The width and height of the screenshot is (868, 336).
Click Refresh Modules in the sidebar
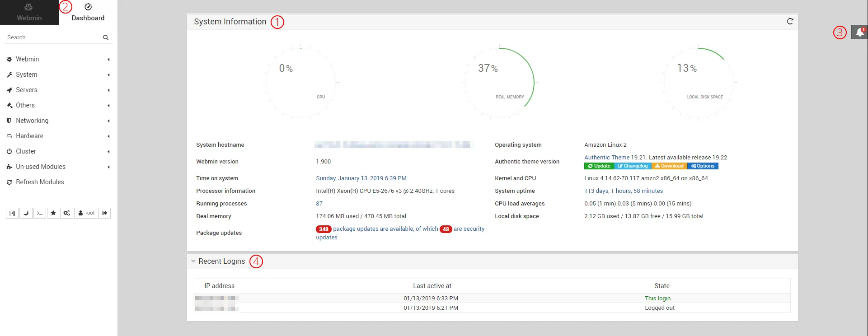point(40,182)
